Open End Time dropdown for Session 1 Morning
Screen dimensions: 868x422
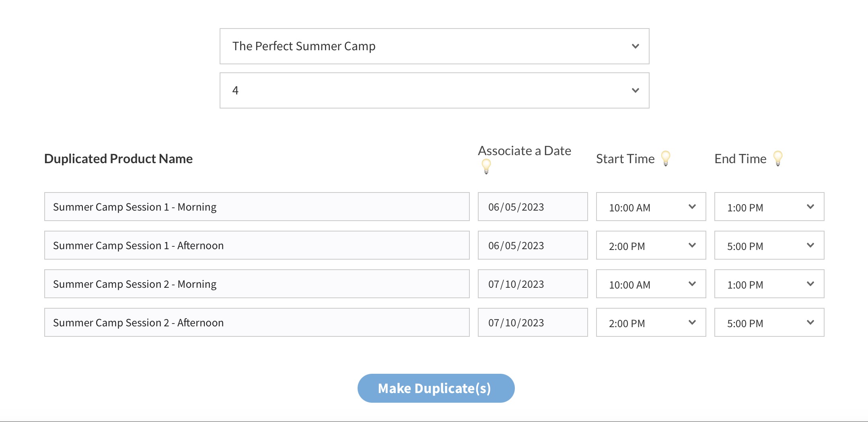coord(769,207)
